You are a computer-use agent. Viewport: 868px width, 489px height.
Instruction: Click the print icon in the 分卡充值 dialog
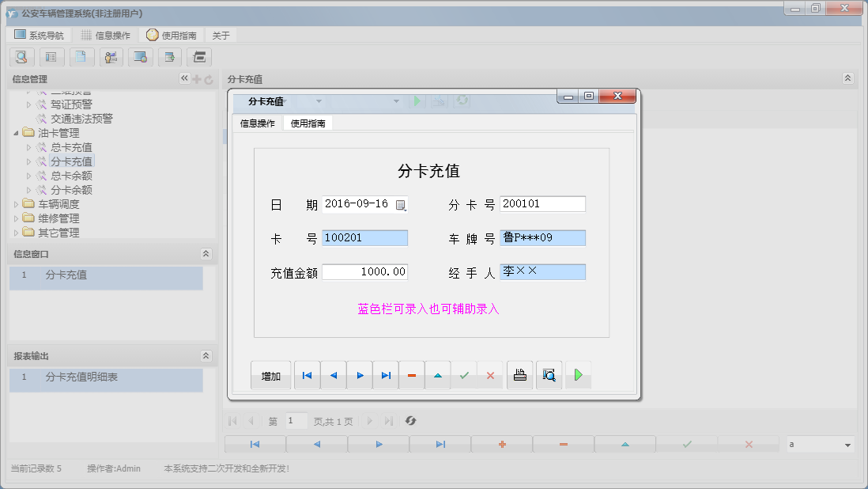click(x=519, y=374)
